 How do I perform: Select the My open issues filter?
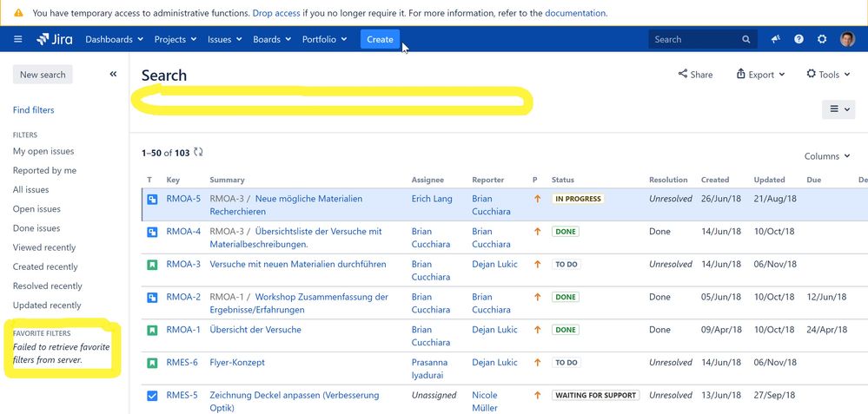point(43,151)
